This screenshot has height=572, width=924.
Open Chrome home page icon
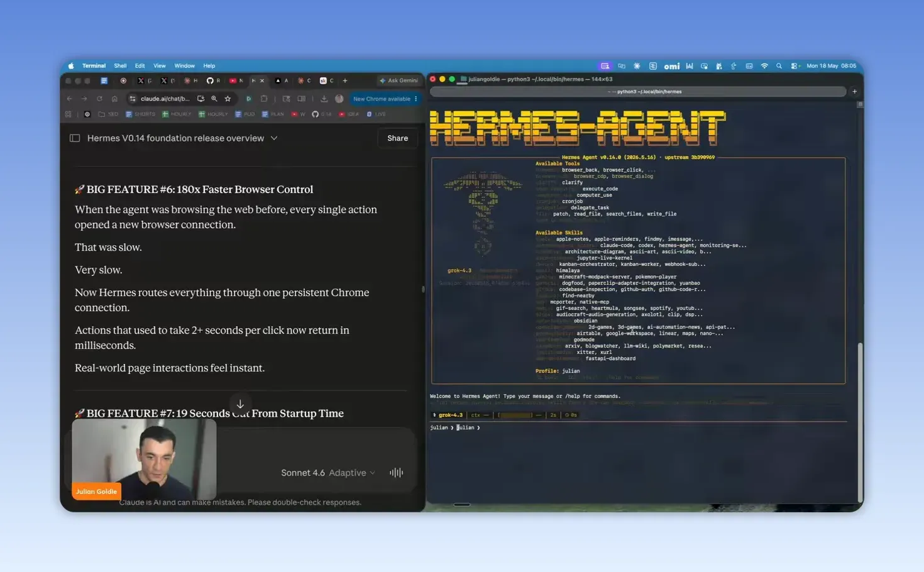114,99
